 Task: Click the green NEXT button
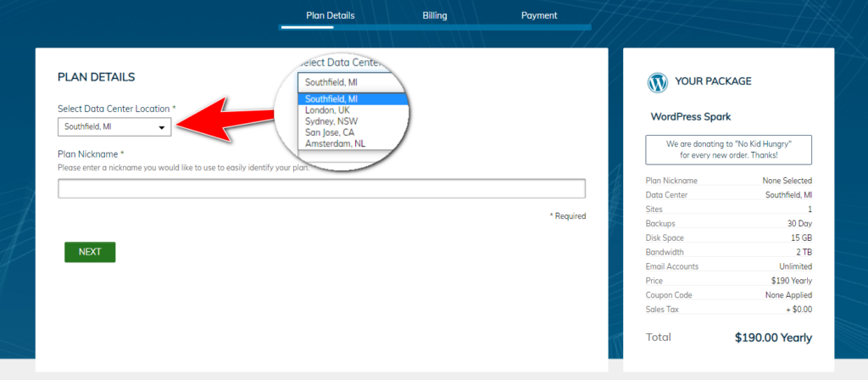tap(90, 252)
